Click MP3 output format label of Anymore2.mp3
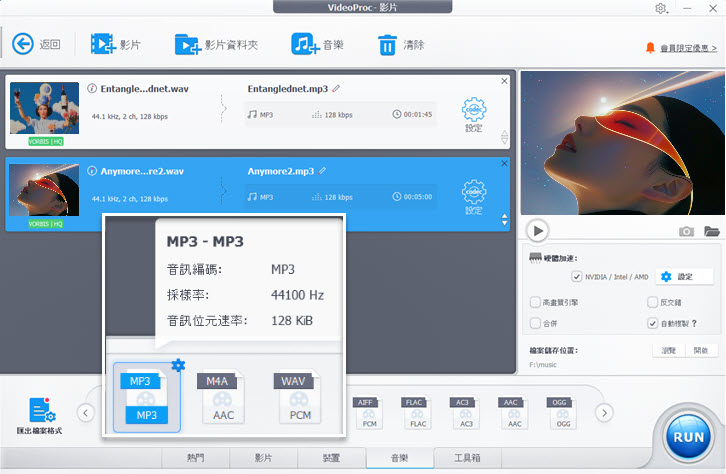This screenshot has width=726, height=474. tap(260, 197)
